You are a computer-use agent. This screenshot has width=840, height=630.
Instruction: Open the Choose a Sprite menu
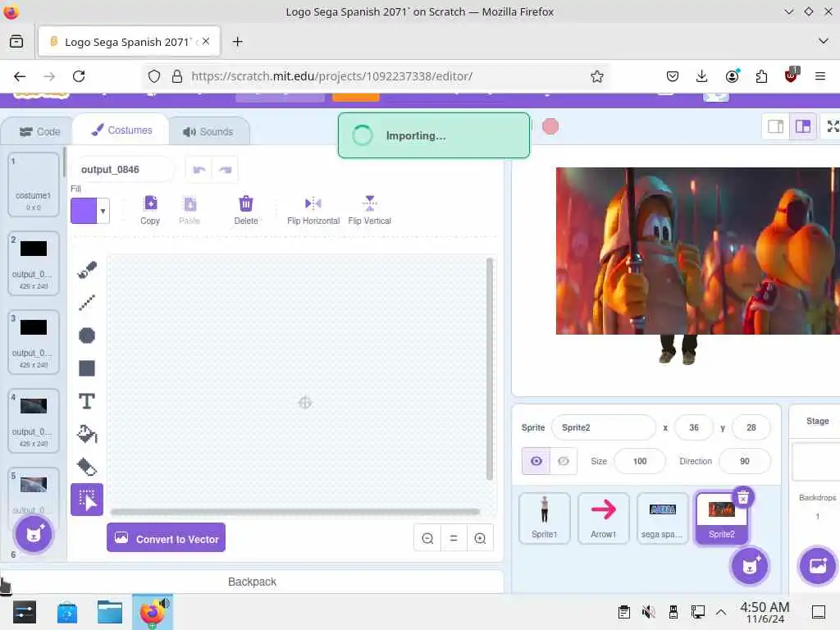(750, 565)
